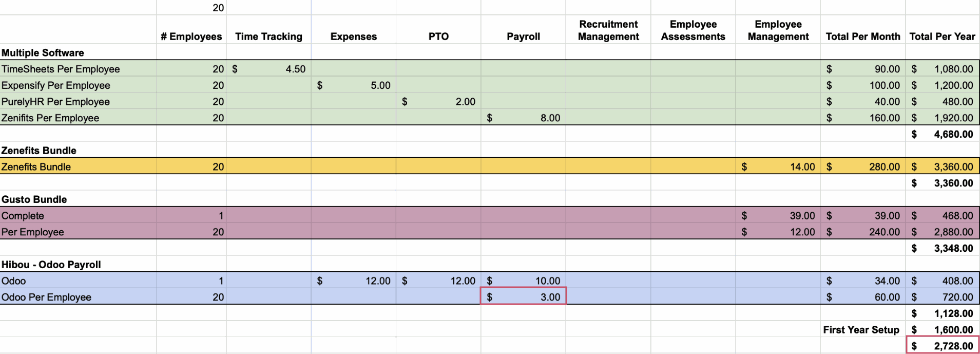This screenshot has height=354, width=980.
Task: Select the 34.00 monthly total for Odoo
Action: (x=863, y=281)
